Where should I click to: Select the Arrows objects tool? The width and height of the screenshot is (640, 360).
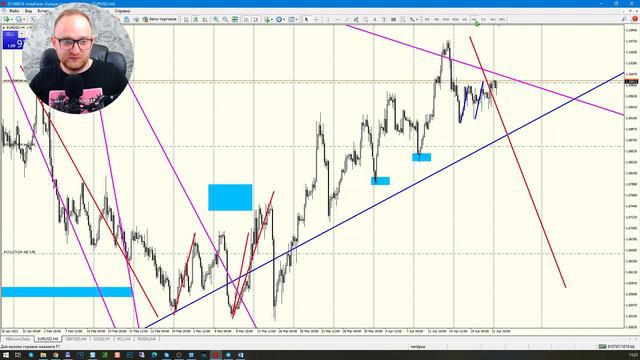click(412, 19)
